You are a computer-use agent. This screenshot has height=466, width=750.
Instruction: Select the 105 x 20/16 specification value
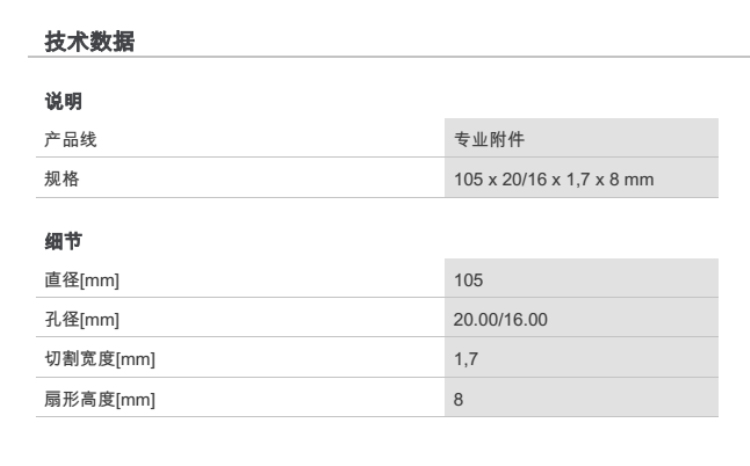(554, 180)
